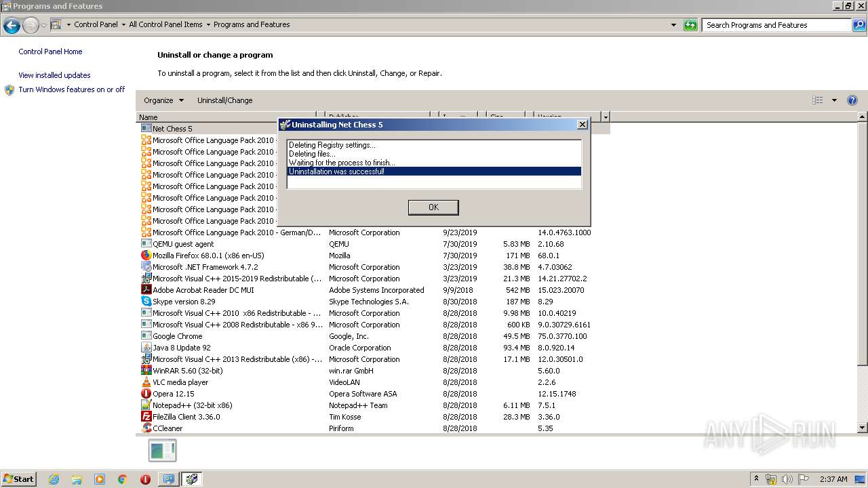The width and height of the screenshot is (868, 488).
Task: Select Microsoft .NET Framework 4.7.2 icon
Action: click(x=146, y=267)
